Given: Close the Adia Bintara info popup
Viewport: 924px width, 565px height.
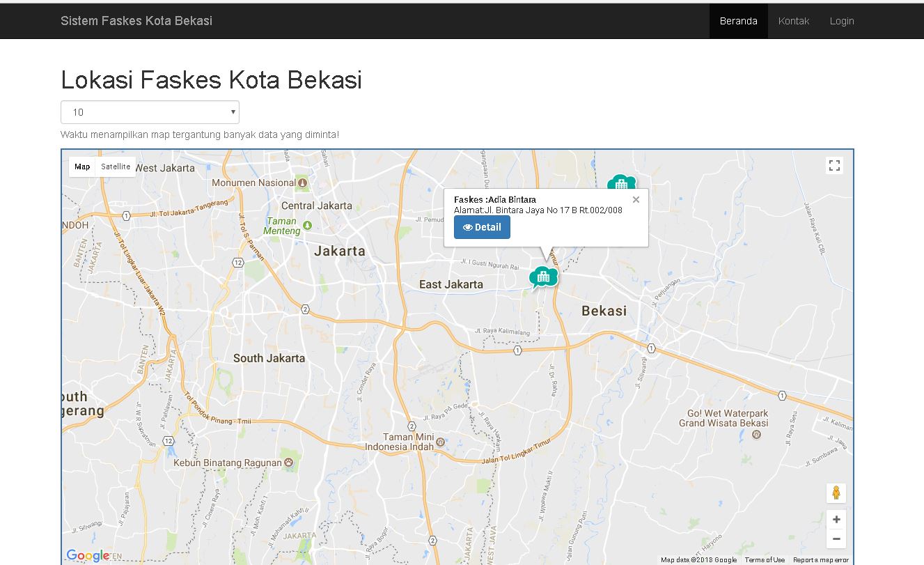Looking at the screenshot, I should (636, 200).
